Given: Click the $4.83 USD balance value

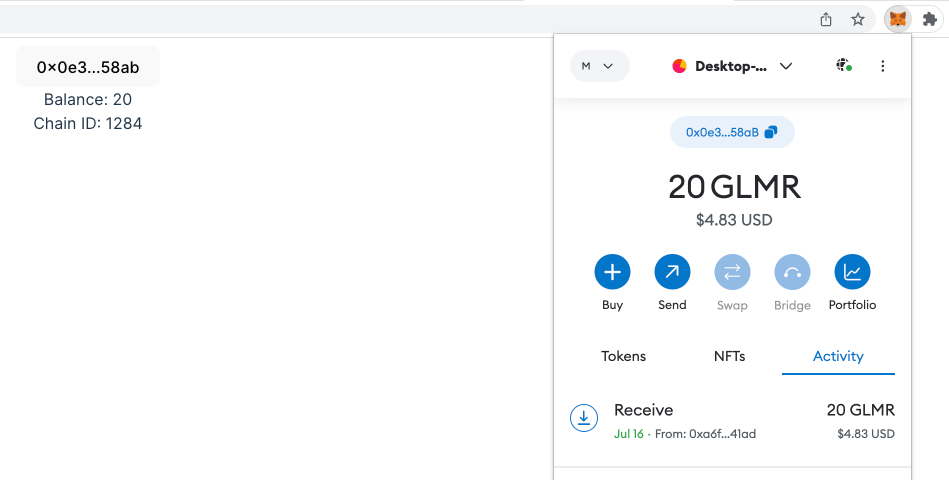Looking at the screenshot, I should pyautogui.click(x=734, y=219).
